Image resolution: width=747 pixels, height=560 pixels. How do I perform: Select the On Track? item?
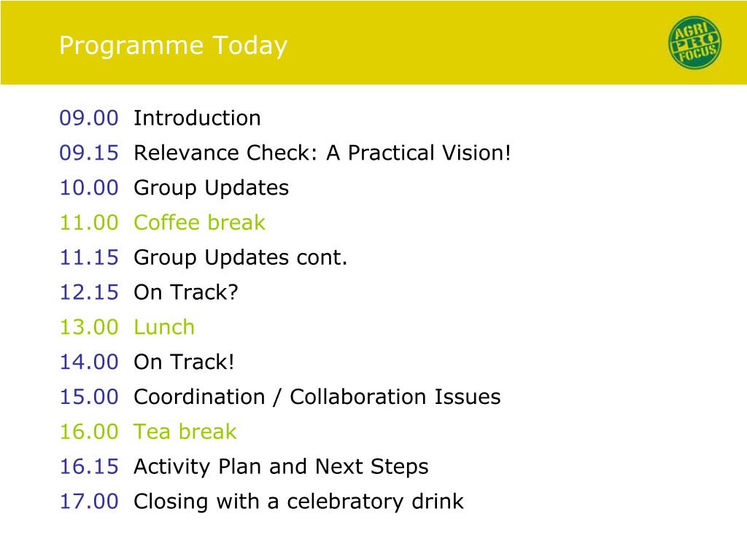(186, 292)
